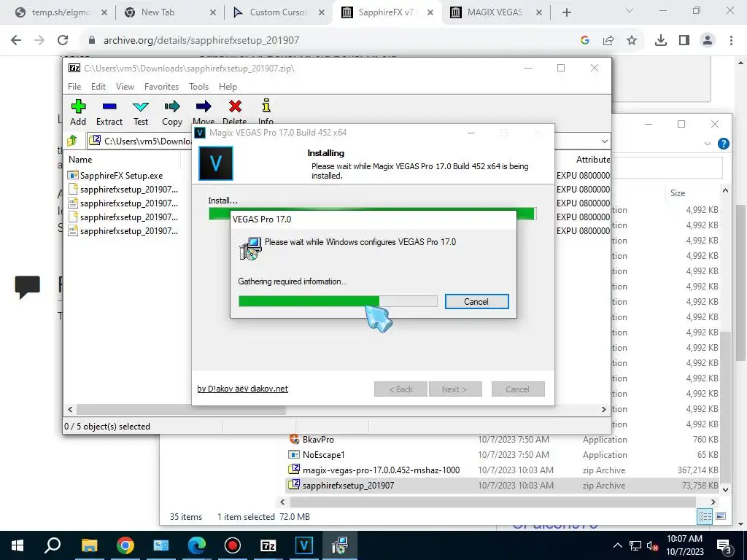Bookmark this page with the star icon
The image size is (747, 560).
pos(632,40)
